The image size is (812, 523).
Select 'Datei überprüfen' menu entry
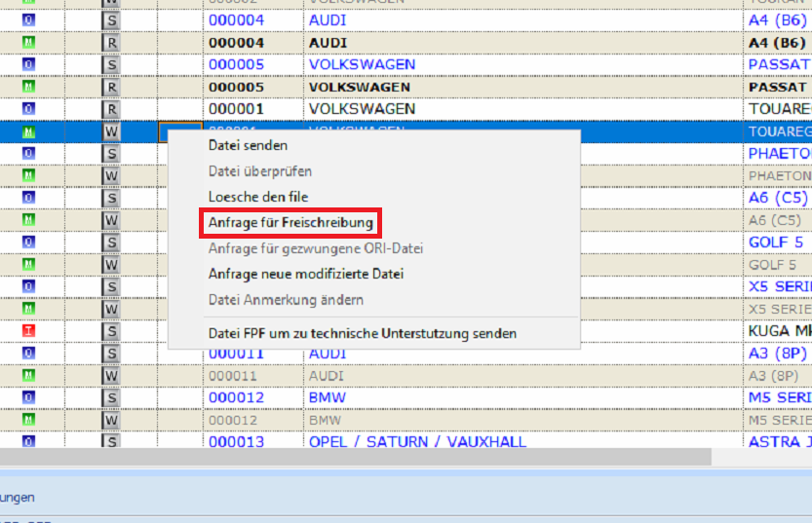pyautogui.click(x=260, y=171)
